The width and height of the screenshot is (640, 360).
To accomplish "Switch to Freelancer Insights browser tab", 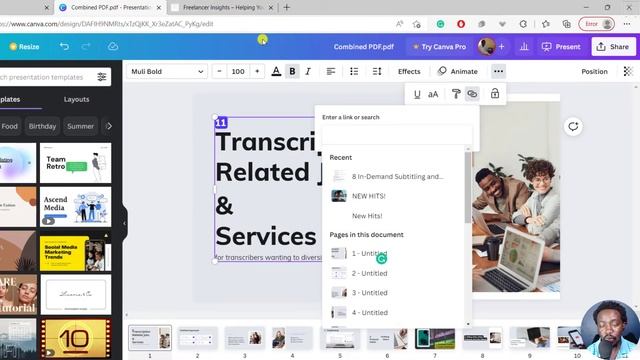I will [223, 7].
